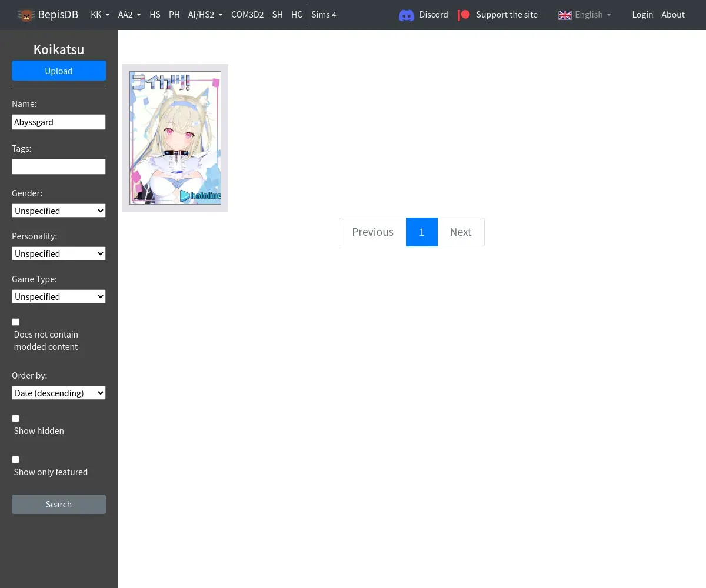Screen dimensions: 706x588
Task: Click the Previous pagination button
Action: [372, 232]
